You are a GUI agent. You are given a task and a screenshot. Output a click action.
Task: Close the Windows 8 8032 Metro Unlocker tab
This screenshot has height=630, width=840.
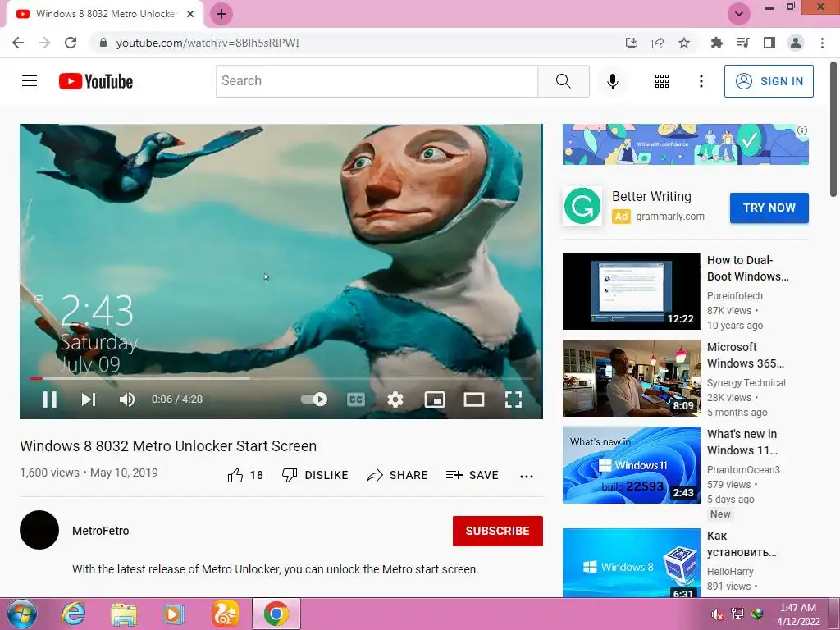tap(190, 14)
